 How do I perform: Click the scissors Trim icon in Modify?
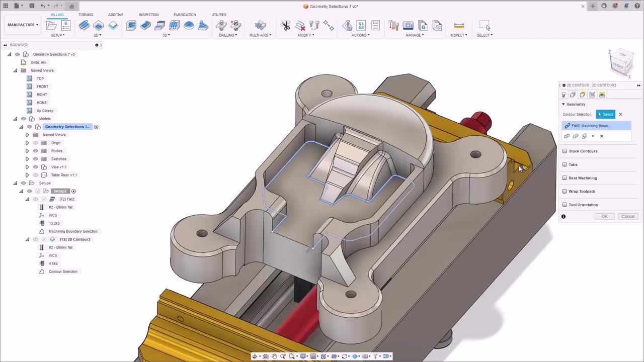coord(285,25)
